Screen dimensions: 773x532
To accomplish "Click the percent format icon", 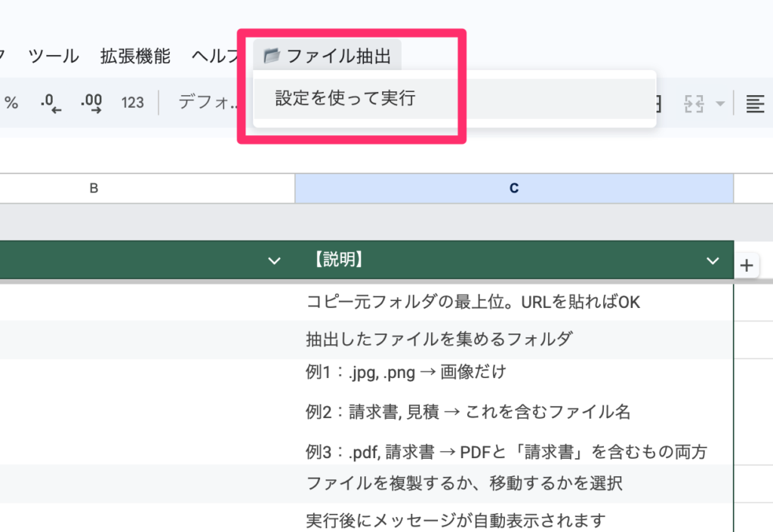I will pos(11,103).
